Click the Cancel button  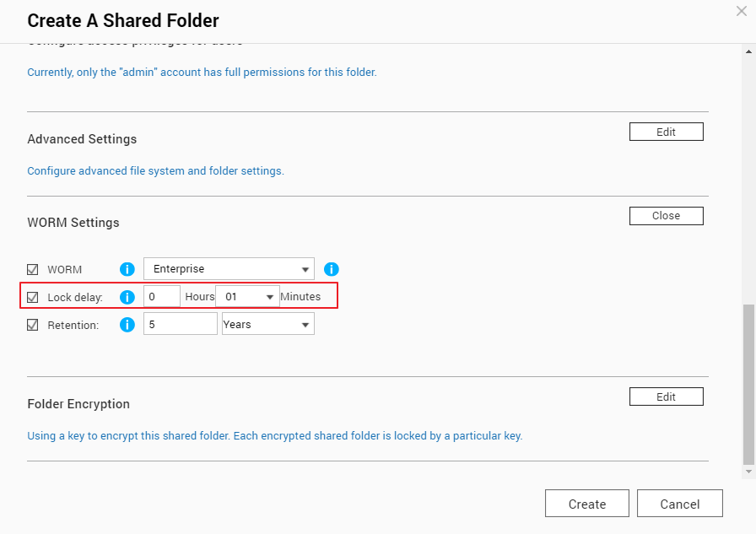point(679,504)
